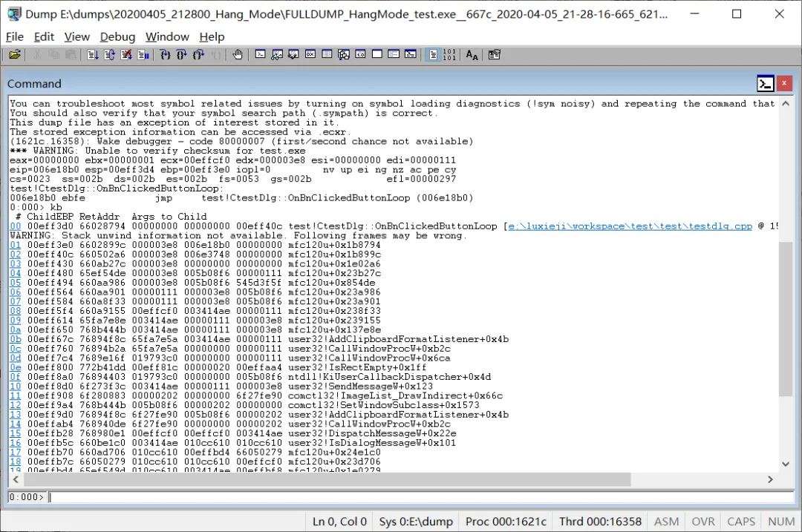Toggle Source mode on icon
The width and height of the screenshot is (802, 532).
point(433,55)
